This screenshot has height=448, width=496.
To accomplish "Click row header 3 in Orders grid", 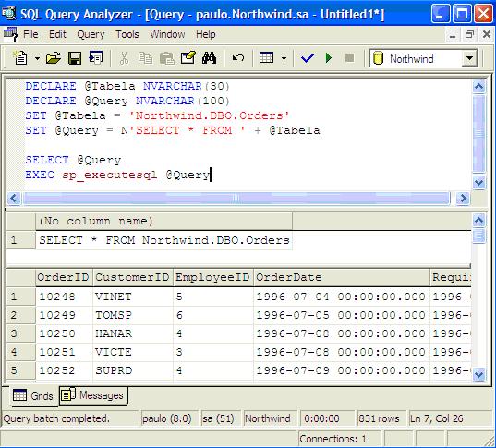I will [21, 333].
